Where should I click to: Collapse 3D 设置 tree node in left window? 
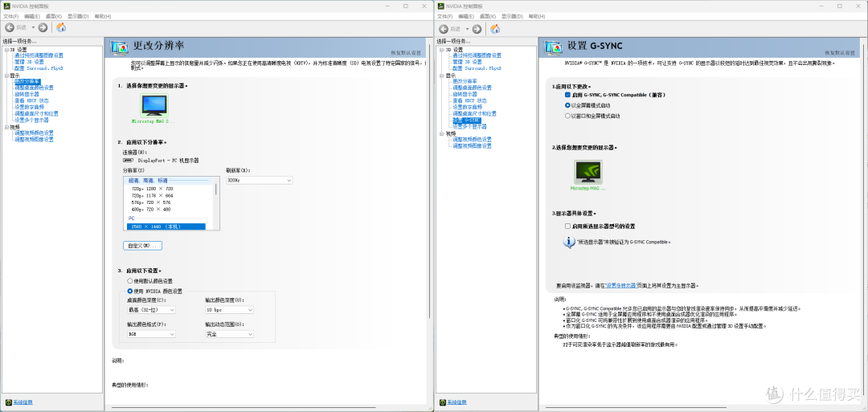tap(6, 50)
